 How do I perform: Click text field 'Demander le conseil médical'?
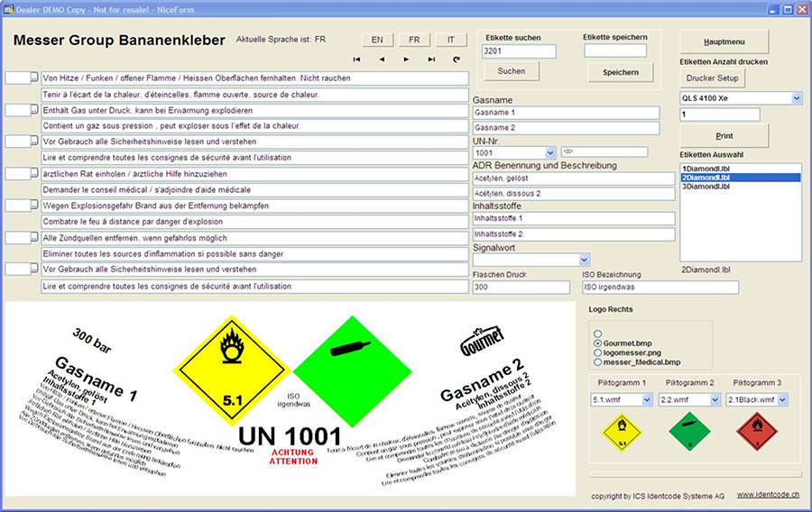point(254,190)
